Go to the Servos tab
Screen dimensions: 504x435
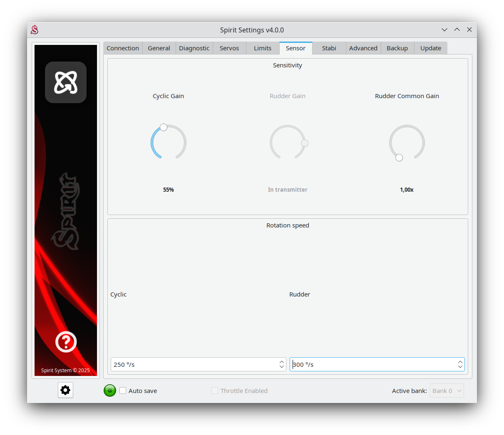point(229,48)
